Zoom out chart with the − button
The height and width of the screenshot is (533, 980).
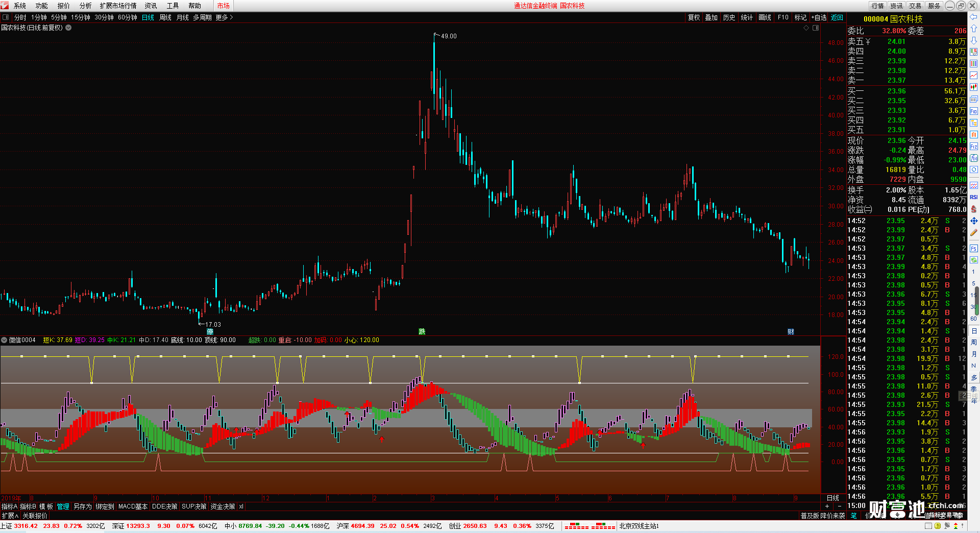840,506
